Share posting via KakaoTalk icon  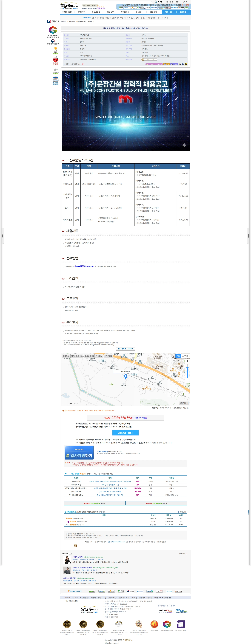pyautogui.click(x=186, y=64)
